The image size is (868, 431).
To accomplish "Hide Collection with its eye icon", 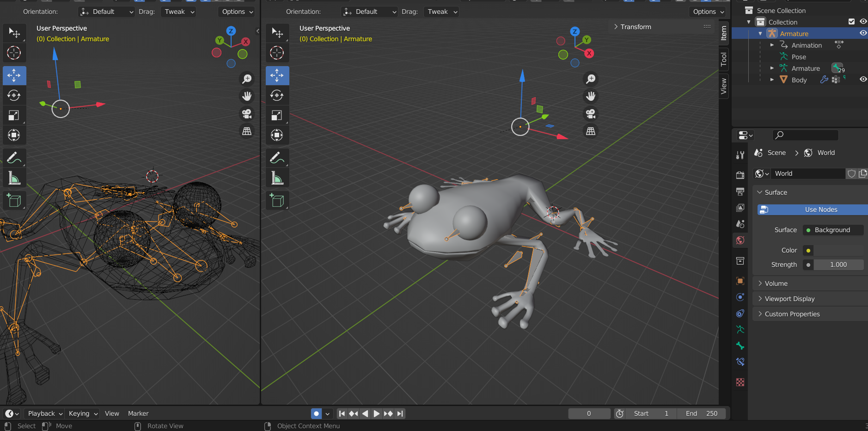I will pyautogui.click(x=863, y=22).
